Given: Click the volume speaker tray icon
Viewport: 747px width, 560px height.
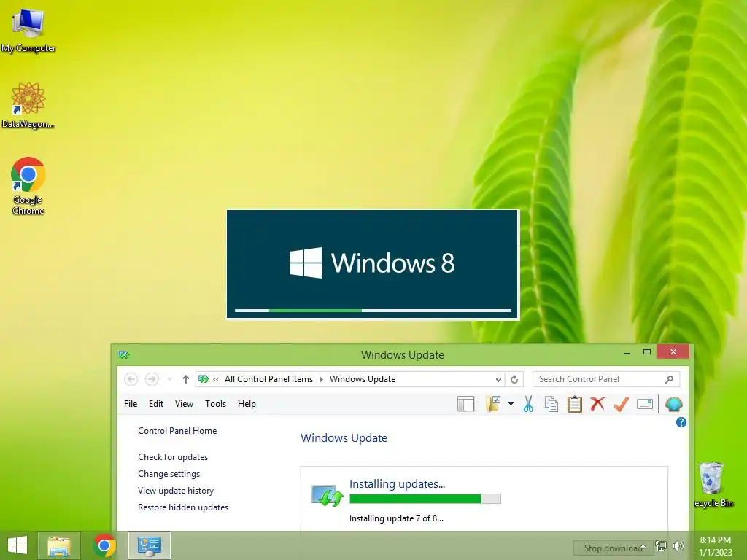Looking at the screenshot, I should 678,546.
